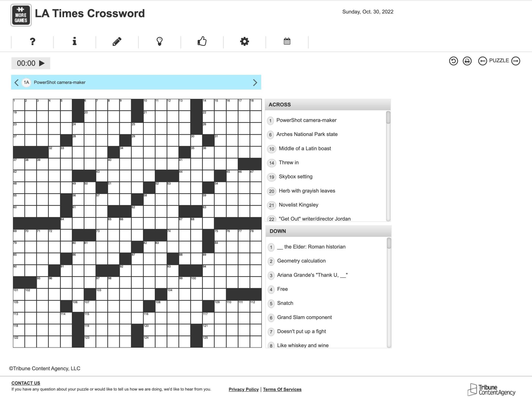Select grid cell numbered 125
Screen dimensions: 532x402
coord(208,342)
